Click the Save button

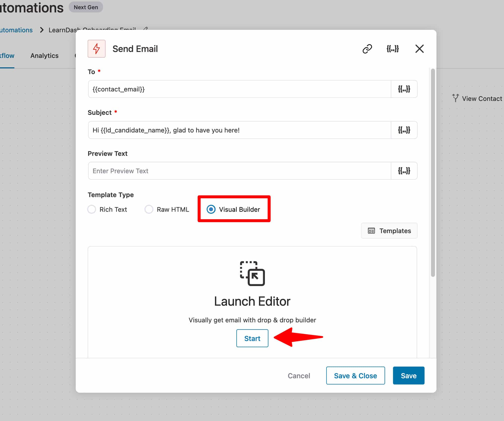click(408, 376)
